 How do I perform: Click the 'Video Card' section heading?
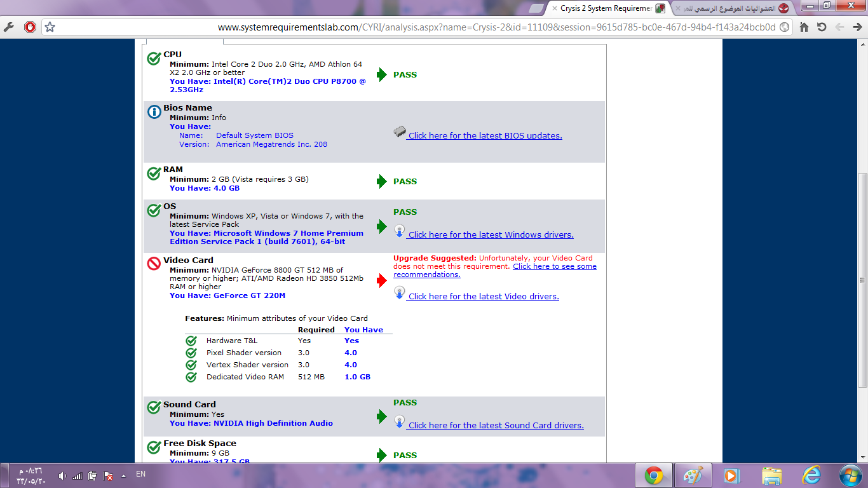tap(188, 260)
